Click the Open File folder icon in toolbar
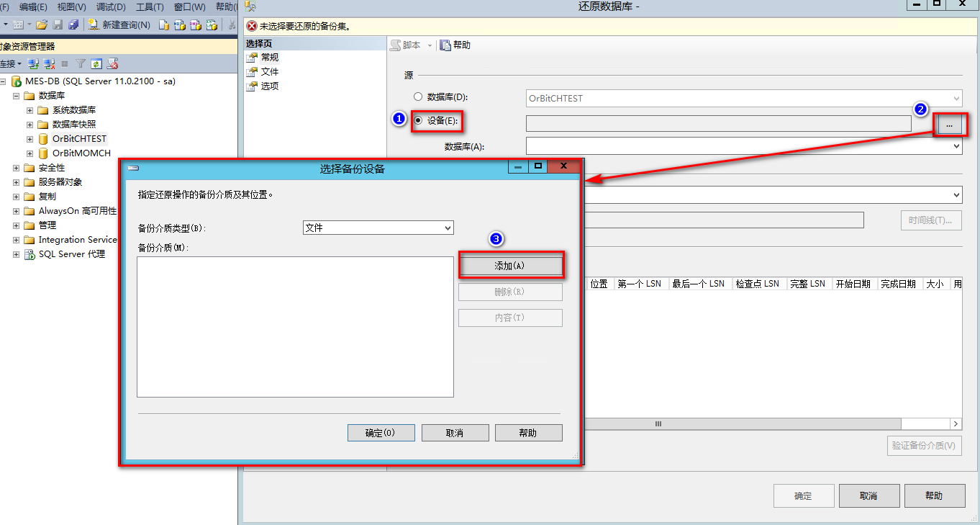Screen dimensions: 980x525 pyautogui.click(x=42, y=25)
